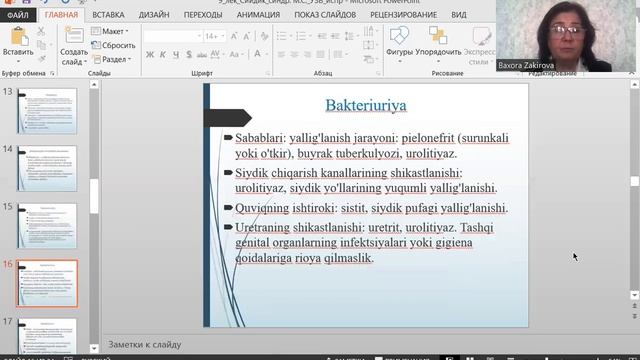Clear all formatting with the eraser icon

264,36
